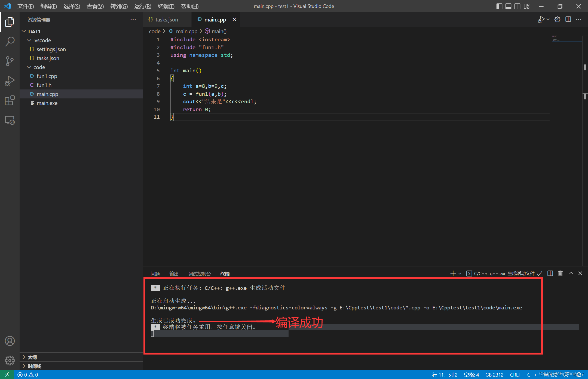This screenshot has width=588, height=379.
Task: Open the 调试控制台 (Debug Console) tab
Action: point(200,274)
